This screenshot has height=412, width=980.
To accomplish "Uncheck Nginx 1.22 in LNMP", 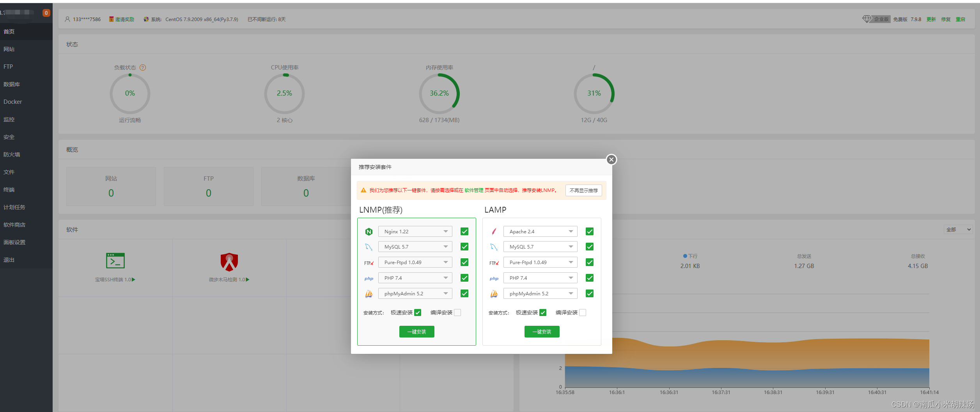I will click(x=464, y=232).
